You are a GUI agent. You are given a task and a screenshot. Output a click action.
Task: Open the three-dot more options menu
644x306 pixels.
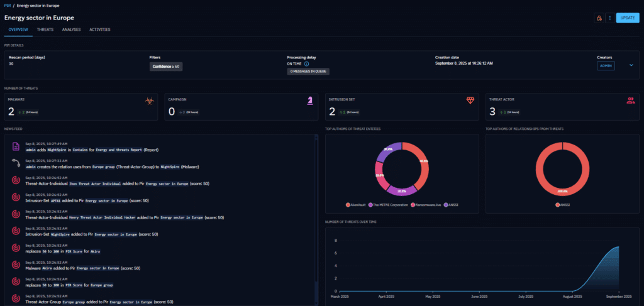(x=609, y=18)
